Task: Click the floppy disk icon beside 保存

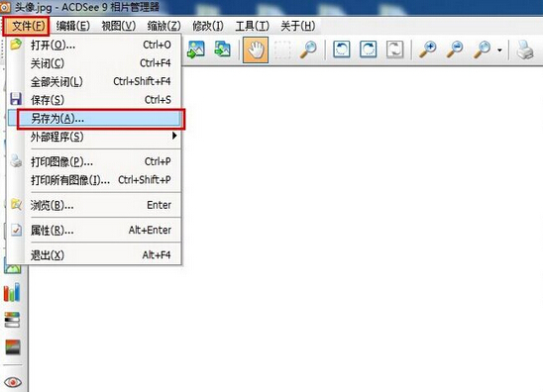Action: [16, 99]
